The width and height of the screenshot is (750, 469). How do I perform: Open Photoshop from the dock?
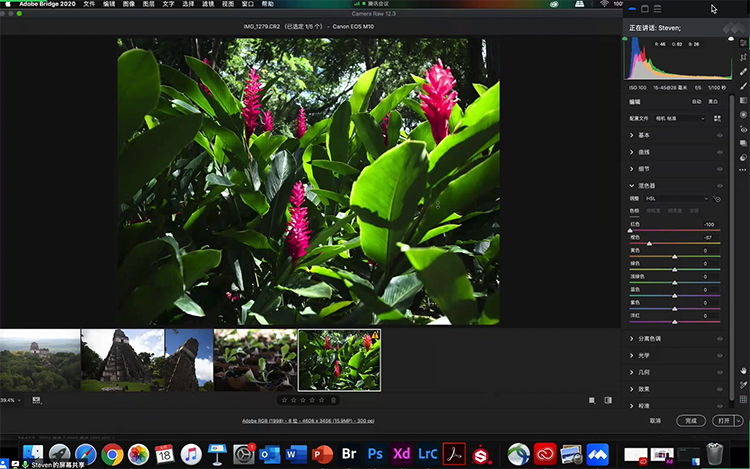(375, 453)
